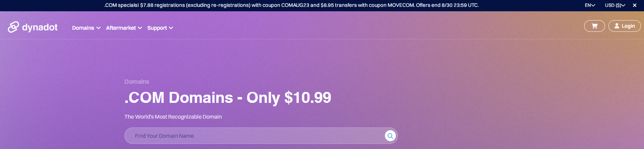
Task: Expand the chevron next to Aftermarket
Action: [x=140, y=28]
